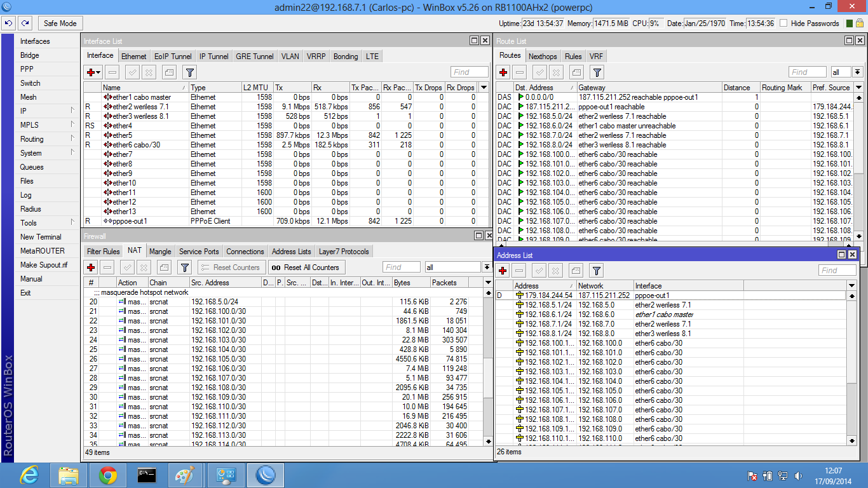Expand the 'all' chain dropdown in Firewall
Screen dimensions: 868x488
(x=486, y=268)
